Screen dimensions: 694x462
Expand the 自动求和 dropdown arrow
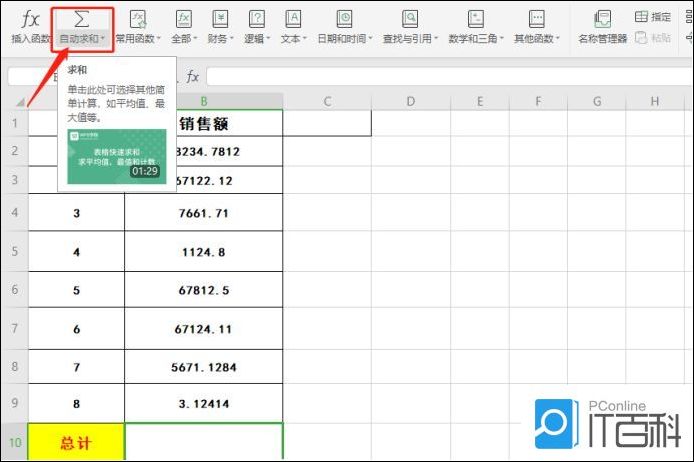tap(103, 39)
